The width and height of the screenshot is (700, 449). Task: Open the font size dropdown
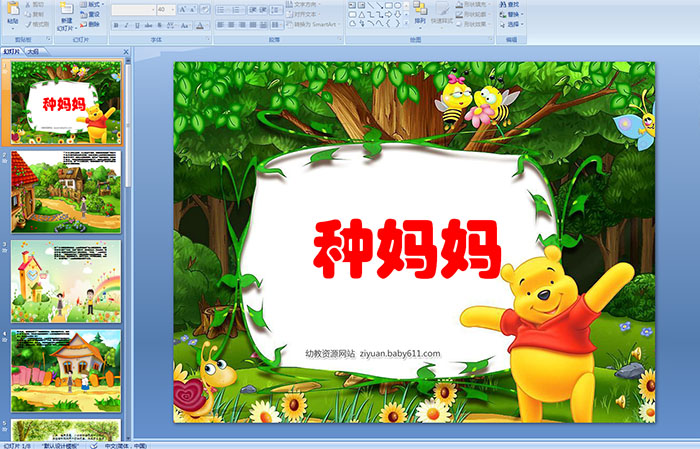click(x=174, y=9)
